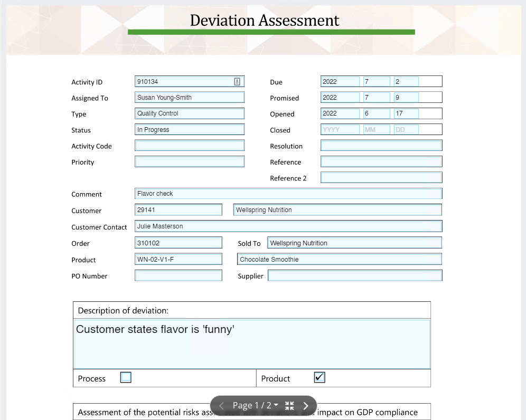Check the Process checkbox
This screenshot has height=420, width=526.
(x=125, y=377)
